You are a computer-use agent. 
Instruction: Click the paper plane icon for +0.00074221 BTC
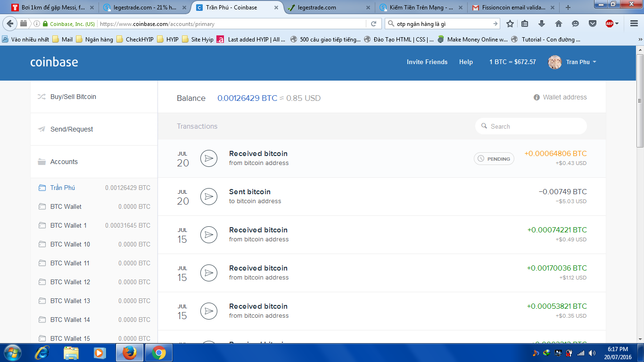tap(209, 235)
